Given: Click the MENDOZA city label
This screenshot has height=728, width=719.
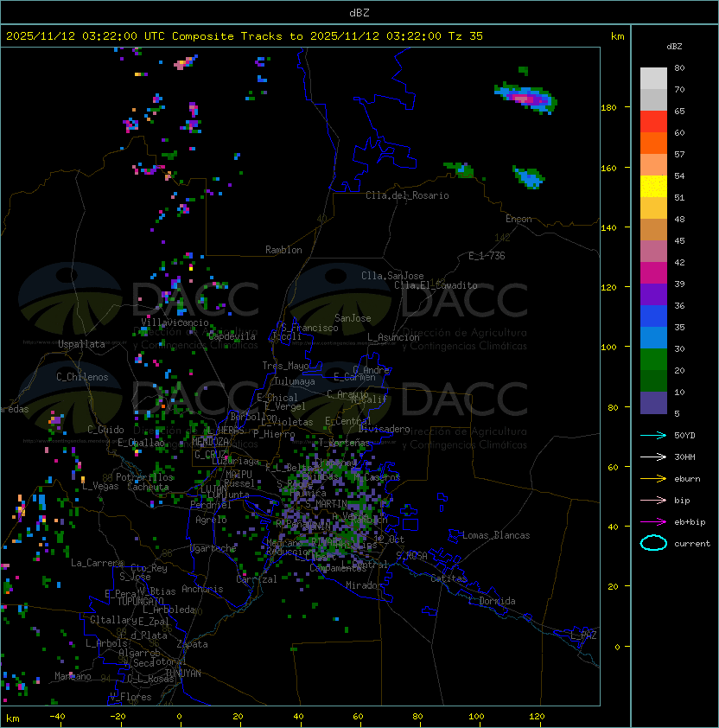Looking at the screenshot, I should (x=210, y=441).
